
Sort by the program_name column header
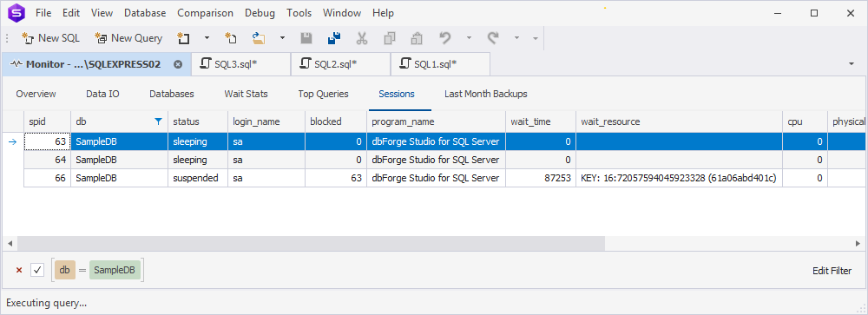pyautogui.click(x=436, y=121)
